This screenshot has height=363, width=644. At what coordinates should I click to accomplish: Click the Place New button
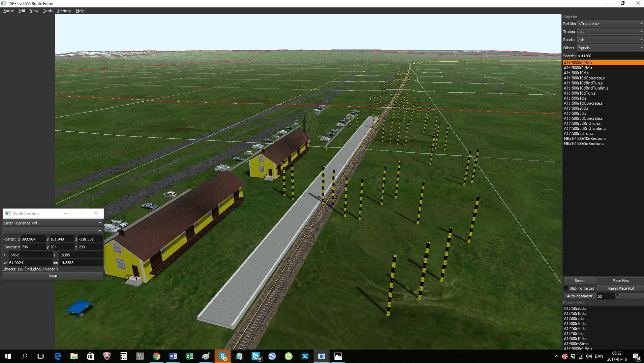point(620,280)
